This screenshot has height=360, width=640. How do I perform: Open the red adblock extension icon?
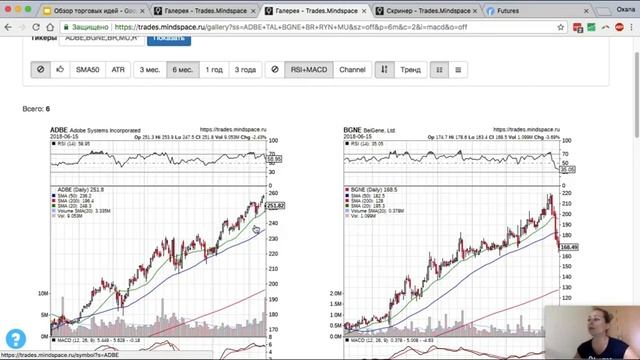619,27
